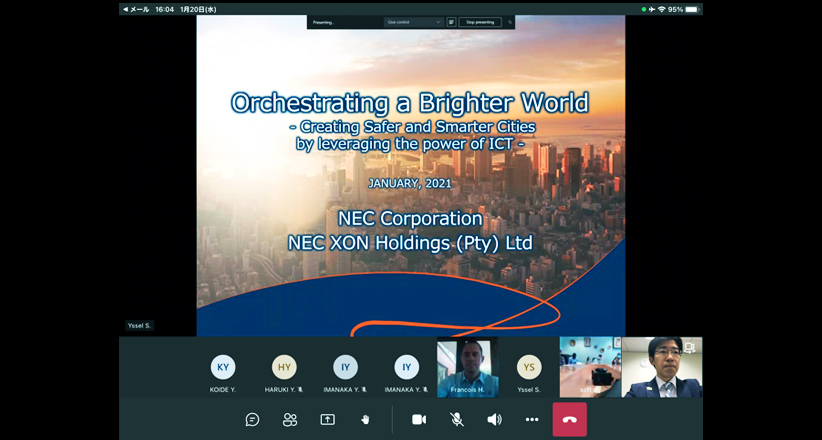
Task: Open the meeting room video tile
Action: (590, 367)
